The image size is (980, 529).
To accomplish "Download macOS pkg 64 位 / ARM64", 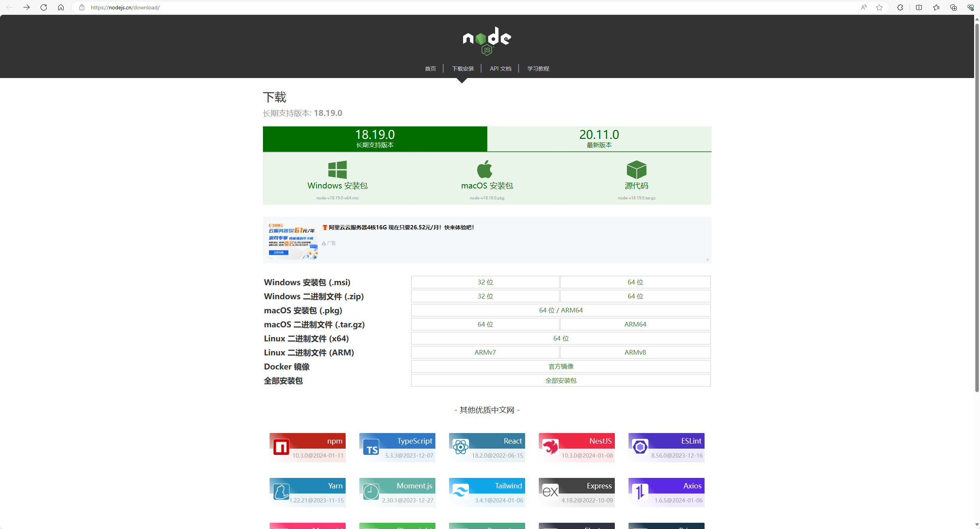I will pyautogui.click(x=561, y=310).
